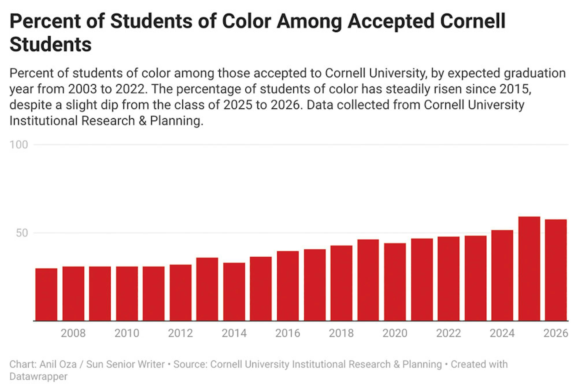
Task: Click the bar above the 2012 label
Action: (180, 293)
